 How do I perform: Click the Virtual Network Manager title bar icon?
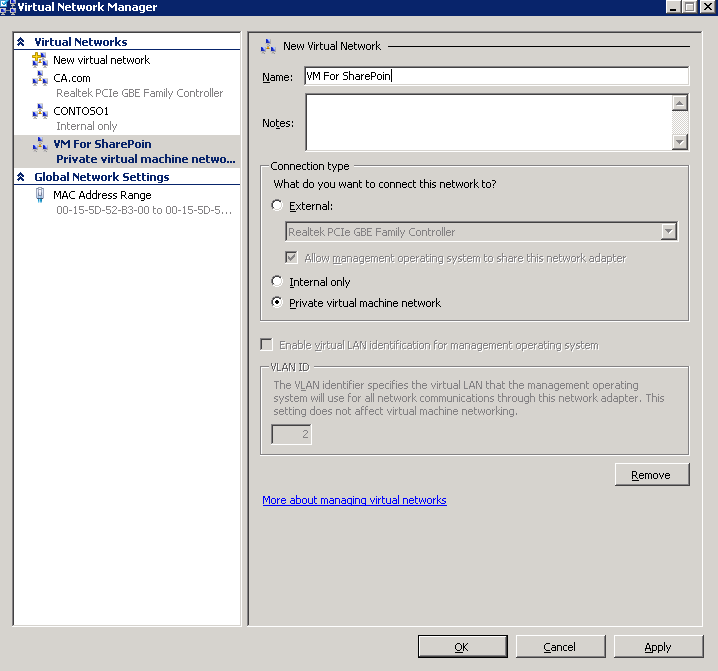coord(8,7)
